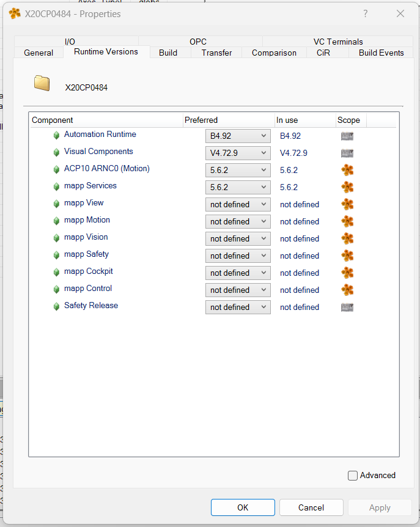
Task: Select the Safety Release row label
Action: 91,306
